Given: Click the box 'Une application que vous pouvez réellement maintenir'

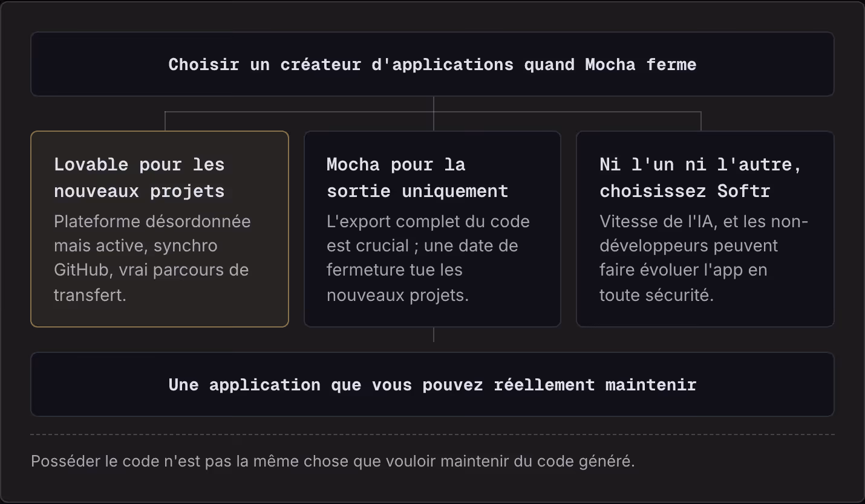Looking at the screenshot, I should click(432, 384).
